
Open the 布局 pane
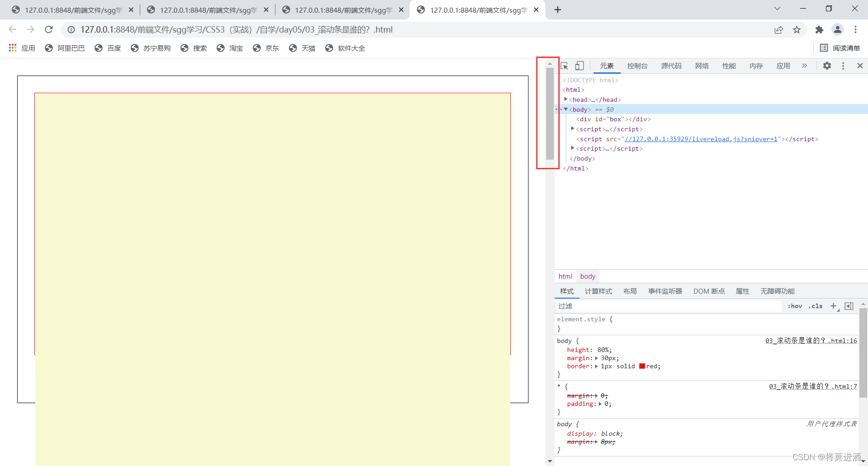coord(630,291)
